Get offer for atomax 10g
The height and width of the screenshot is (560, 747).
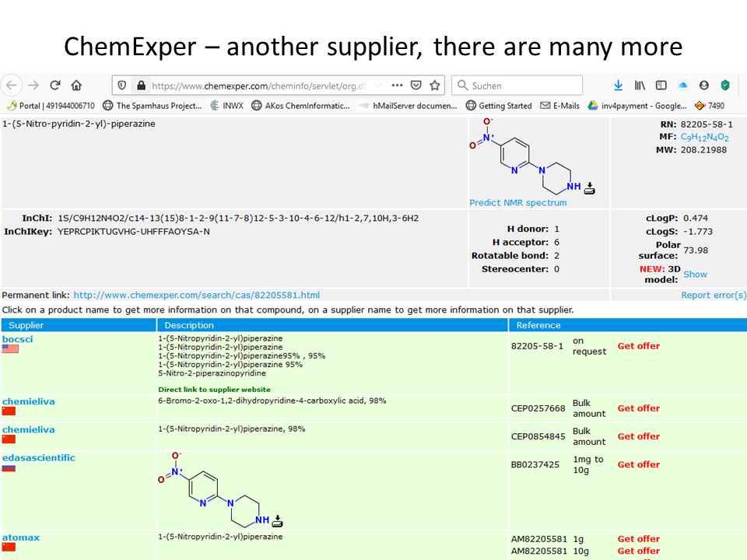click(638, 551)
